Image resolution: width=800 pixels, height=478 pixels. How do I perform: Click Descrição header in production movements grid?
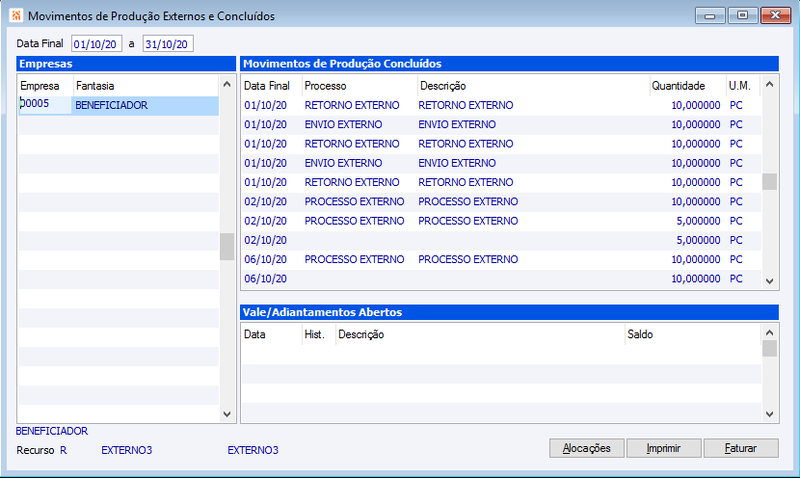pyautogui.click(x=534, y=86)
